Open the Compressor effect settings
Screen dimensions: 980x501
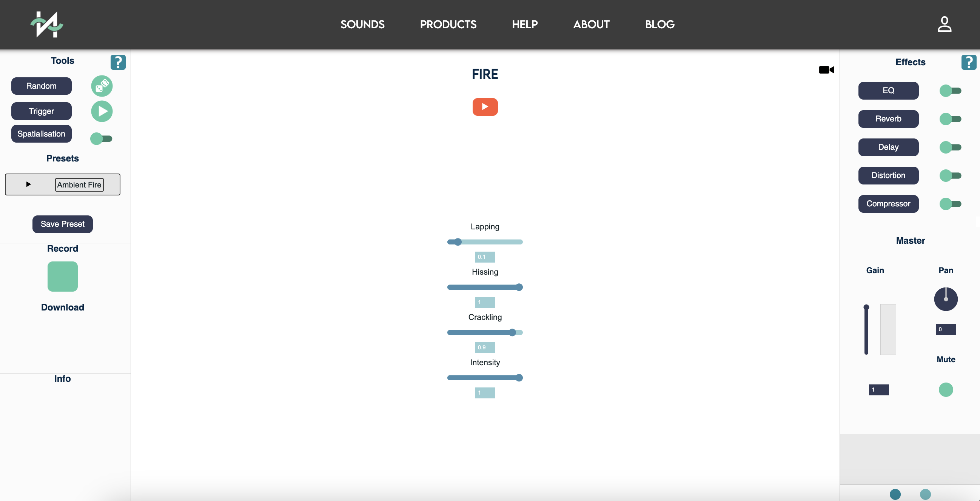(888, 204)
